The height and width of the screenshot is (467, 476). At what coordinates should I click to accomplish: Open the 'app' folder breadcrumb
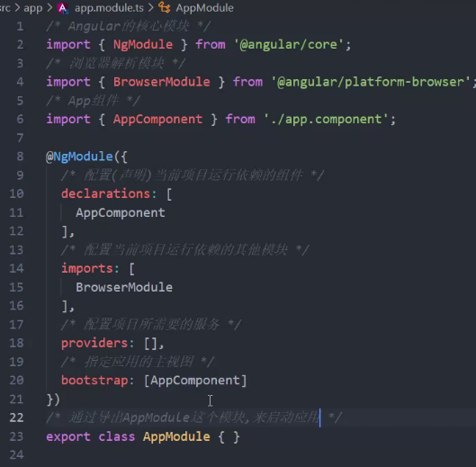coord(32,8)
